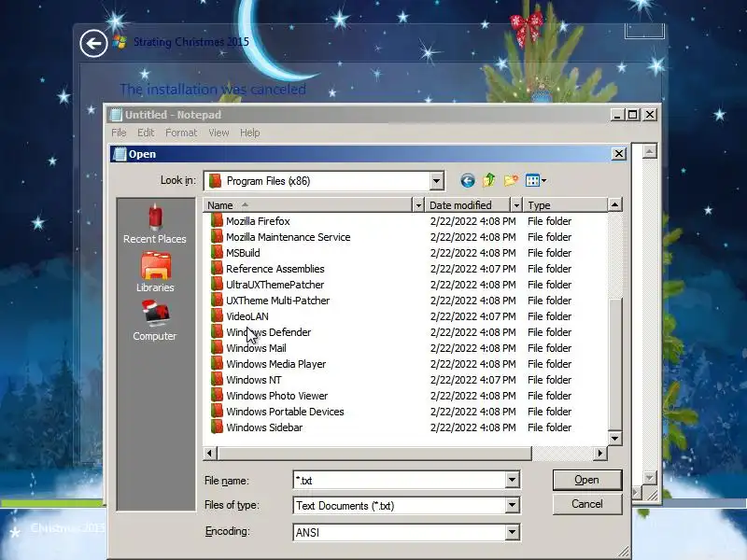Open the Help menu in Notepad

(249, 133)
